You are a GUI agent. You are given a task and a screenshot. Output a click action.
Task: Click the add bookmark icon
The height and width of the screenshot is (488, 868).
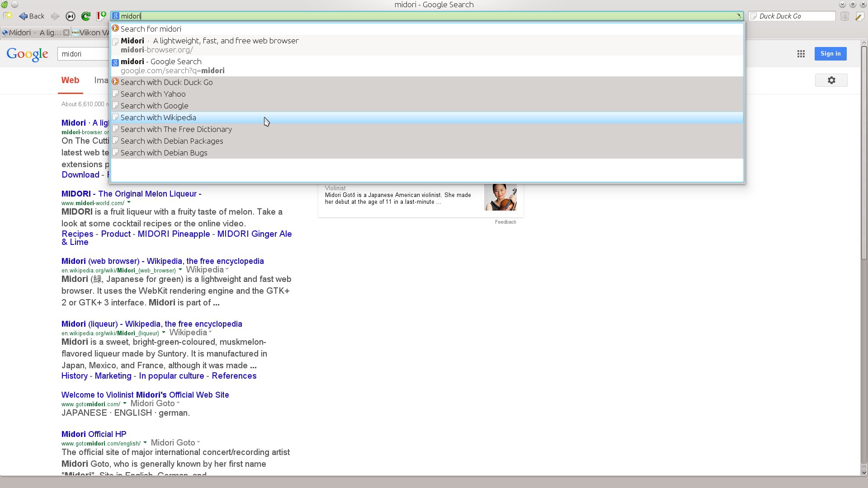pyautogui.click(x=101, y=16)
